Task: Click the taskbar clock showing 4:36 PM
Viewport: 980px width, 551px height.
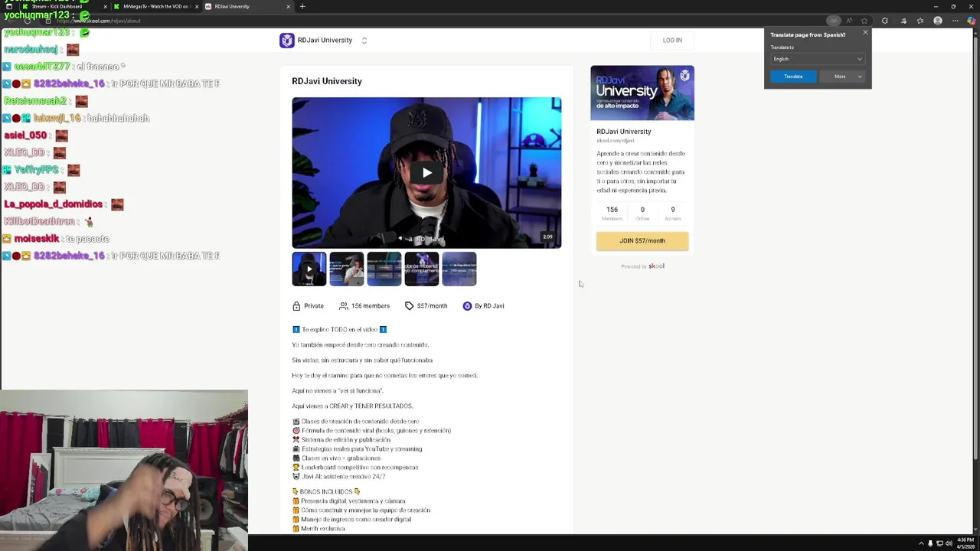Action: [x=965, y=543]
